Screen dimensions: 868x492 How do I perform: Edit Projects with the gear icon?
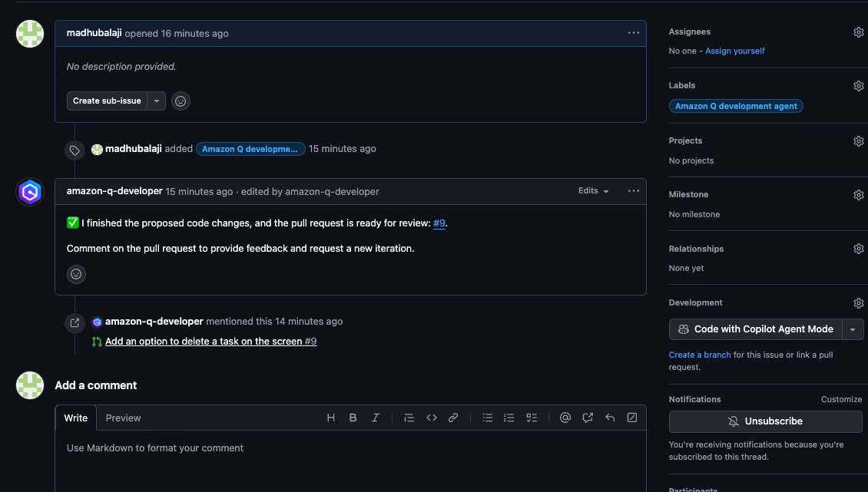click(x=858, y=141)
